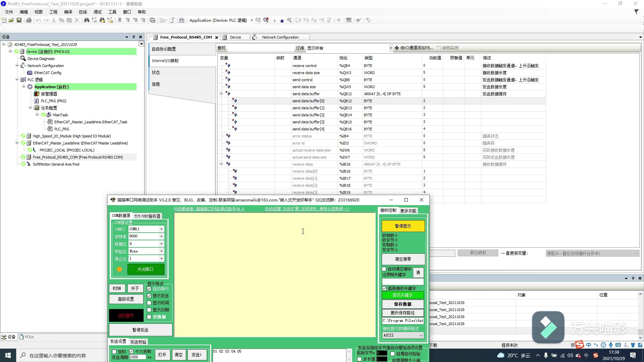Click the yellow 暂停显示 button
Image resolution: width=644 pixels, height=362 pixels.
pyautogui.click(x=403, y=226)
